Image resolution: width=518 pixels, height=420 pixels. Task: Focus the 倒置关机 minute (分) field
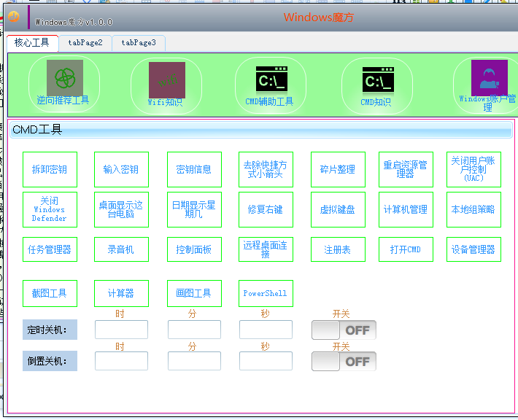[x=194, y=361]
